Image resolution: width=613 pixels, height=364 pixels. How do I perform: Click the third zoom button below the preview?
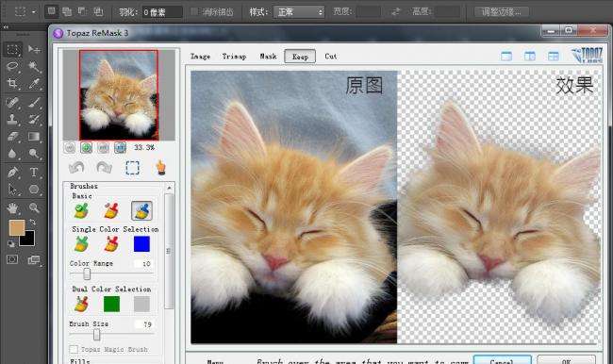[x=103, y=147]
